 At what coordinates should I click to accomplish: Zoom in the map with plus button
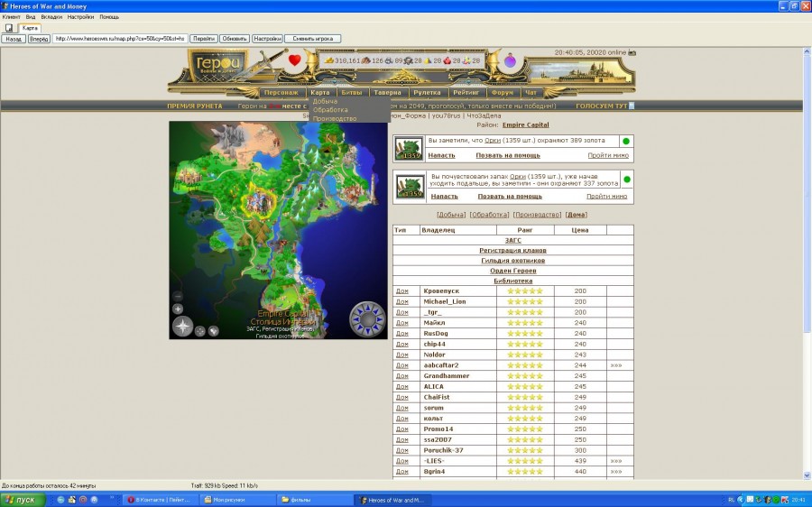pyautogui.click(x=178, y=309)
